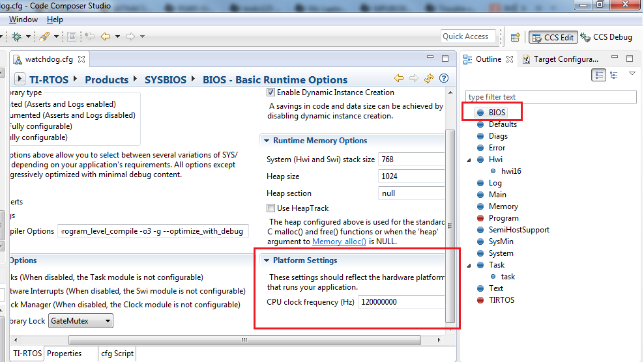Click the horizontal scrollbar right arrow
644x362 pixels.
pos(439,340)
